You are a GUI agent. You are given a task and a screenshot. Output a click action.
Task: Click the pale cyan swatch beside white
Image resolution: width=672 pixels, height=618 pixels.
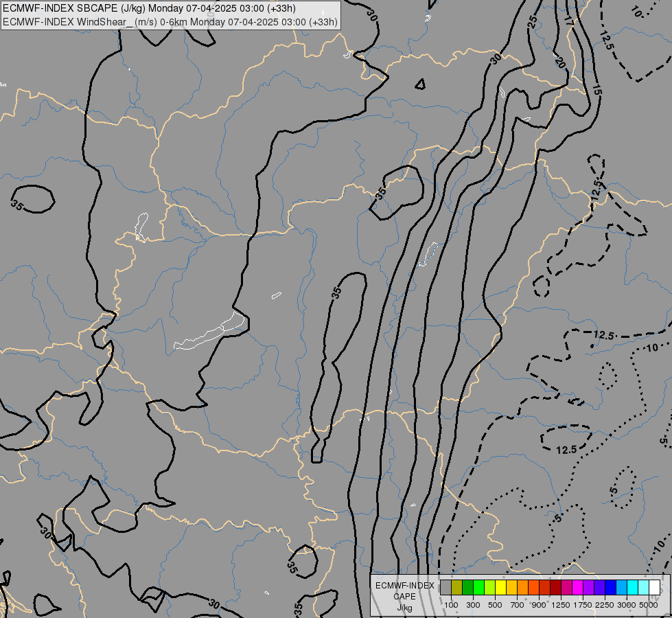[644, 587]
